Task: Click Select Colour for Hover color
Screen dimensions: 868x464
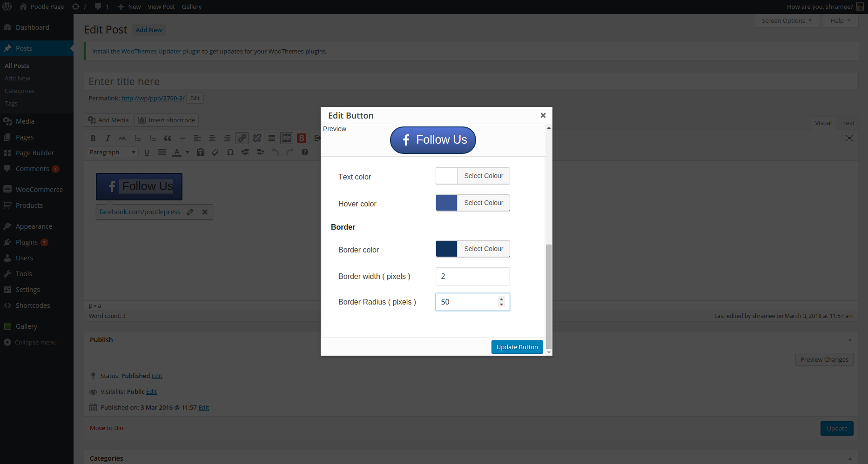Action: [484, 203]
